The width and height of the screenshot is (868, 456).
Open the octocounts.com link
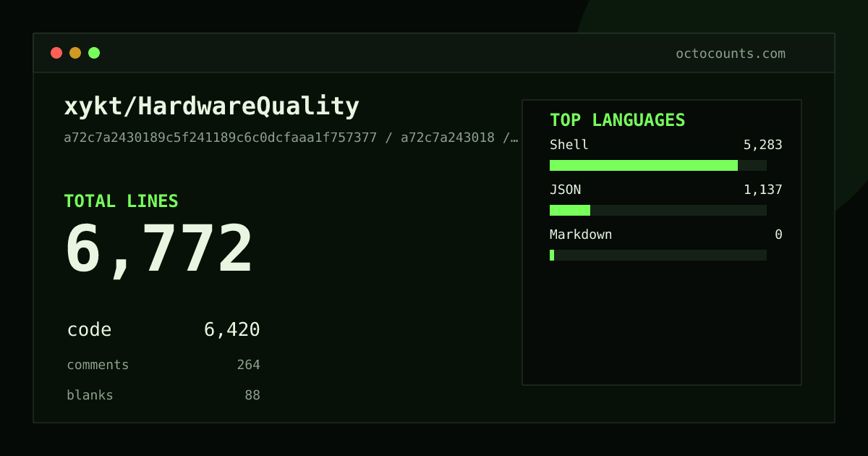tap(731, 54)
